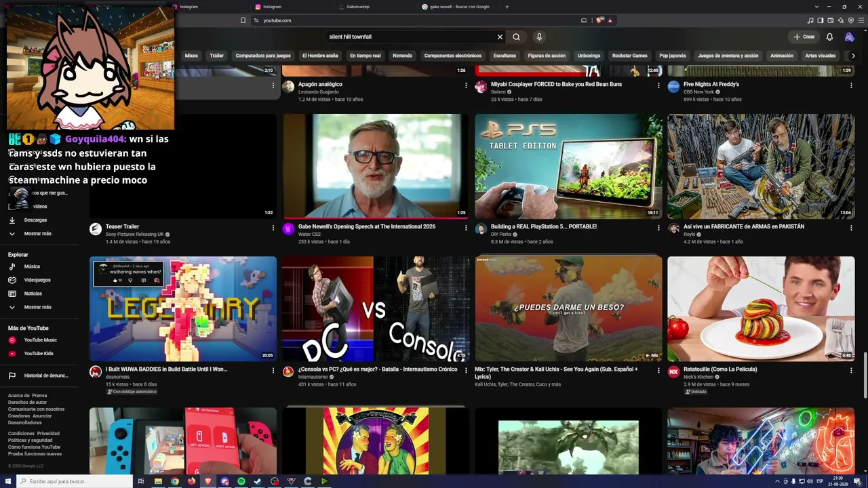Bookmark this page in the address bar
This screenshot has width=868, height=488.
[x=243, y=20]
